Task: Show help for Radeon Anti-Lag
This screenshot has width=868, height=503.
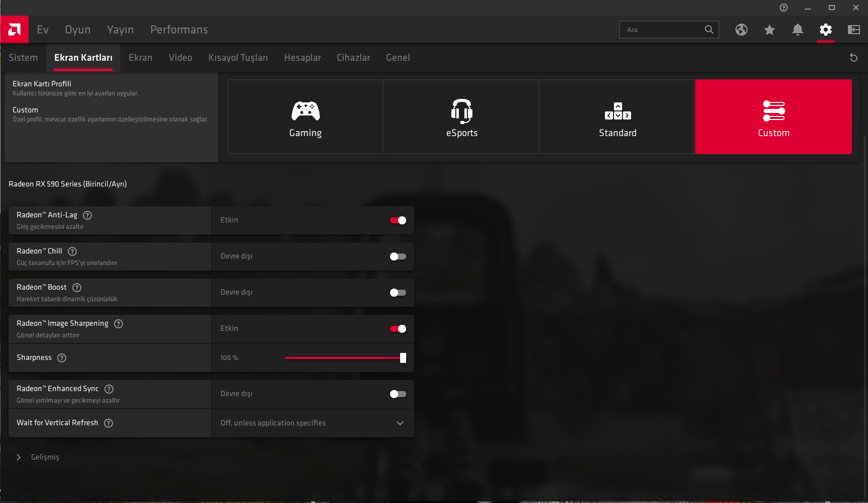Action: click(87, 215)
